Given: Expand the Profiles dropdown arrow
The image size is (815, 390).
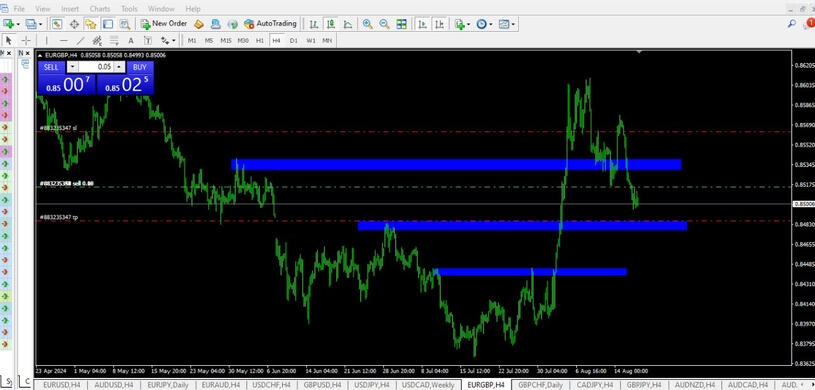Looking at the screenshot, I should click(41, 24).
